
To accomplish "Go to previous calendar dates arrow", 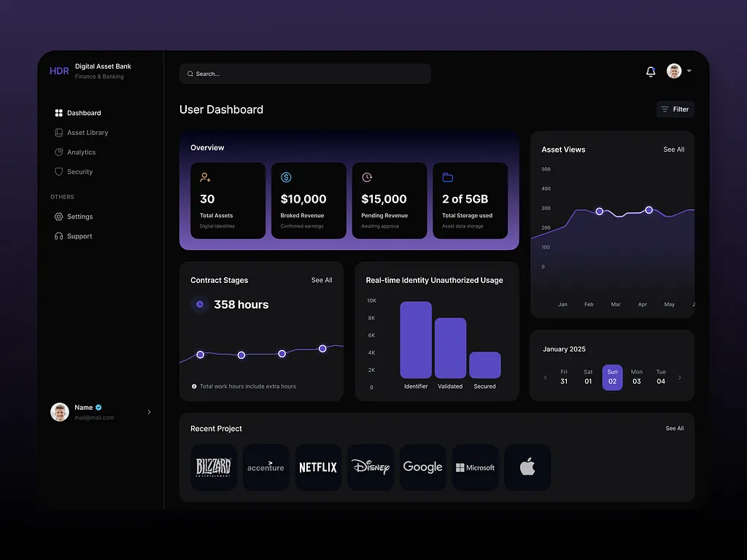I will (x=546, y=378).
